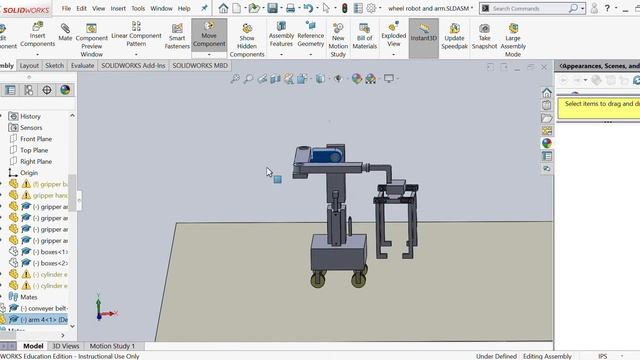
Task: Start a New Motion Study
Action: tap(338, 40)
